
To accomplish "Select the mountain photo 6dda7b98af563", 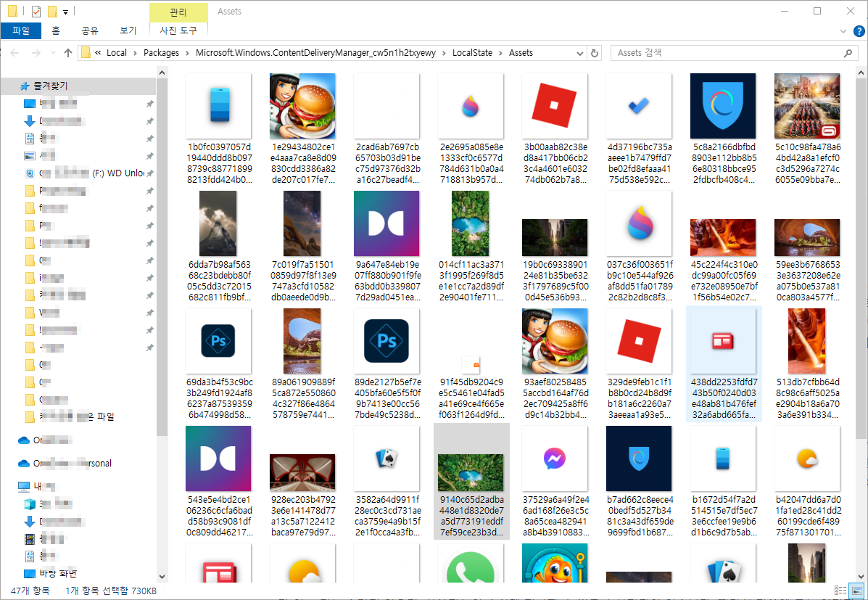I will pyautogui.click(x=219, y=247).
